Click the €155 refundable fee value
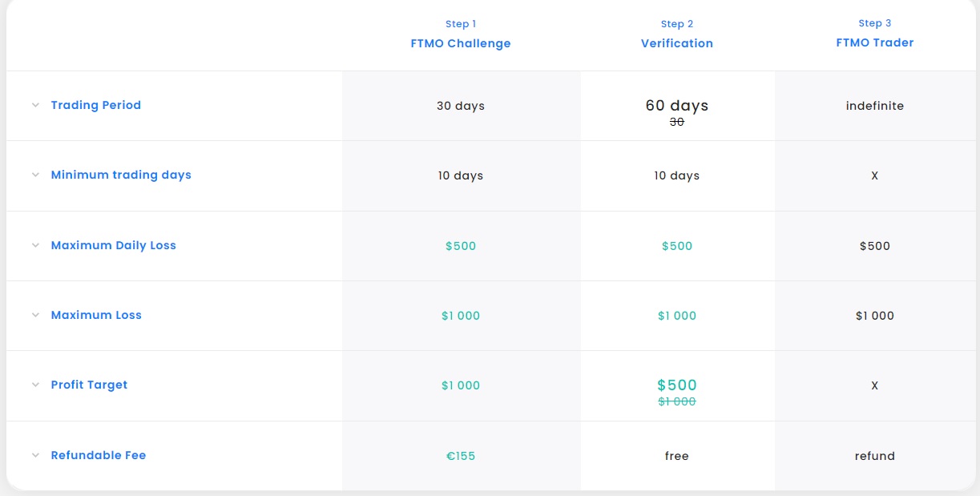Screen dimensions: 980x496 coord(461,456)
